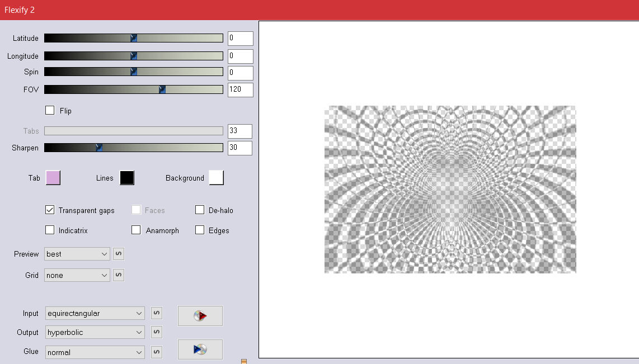Click the S button beside Grid dropdown
The height and width of the screenshot is (364, 639).
119,275
